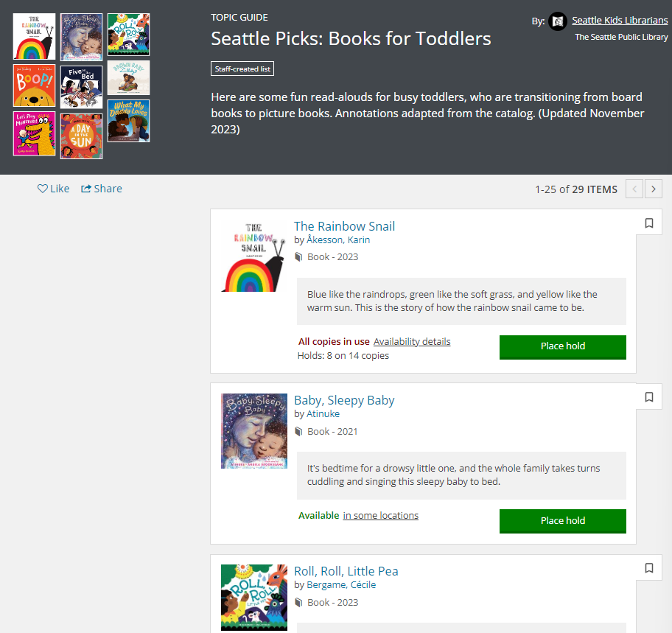Open the Share options
672x633 pixels.
(x=101, y=189)
